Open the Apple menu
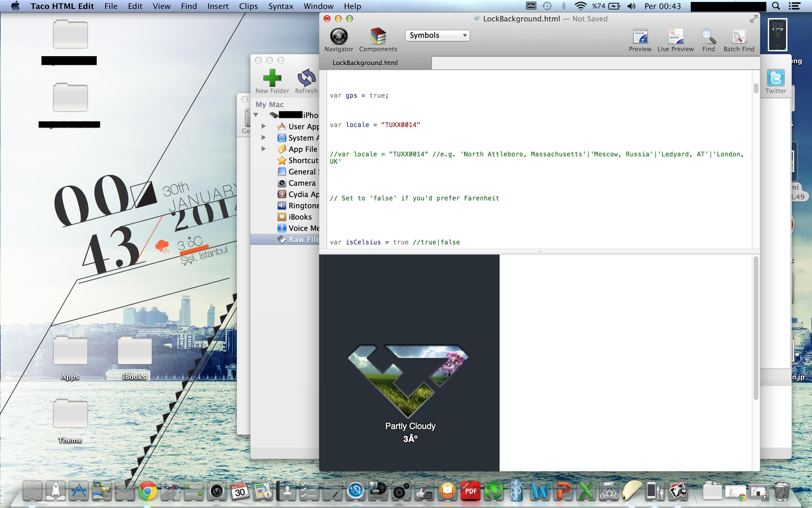 pyautogui.click(x=16, y=6)
